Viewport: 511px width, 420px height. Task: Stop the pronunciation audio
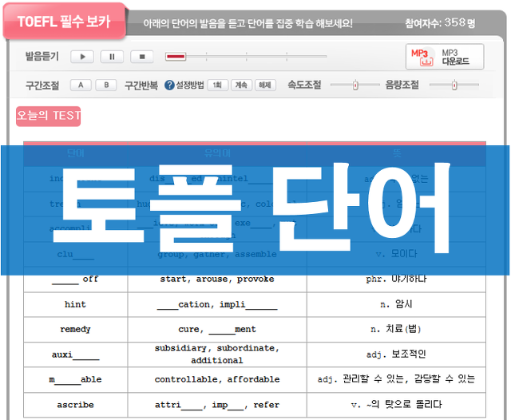(x=142, y=57)
